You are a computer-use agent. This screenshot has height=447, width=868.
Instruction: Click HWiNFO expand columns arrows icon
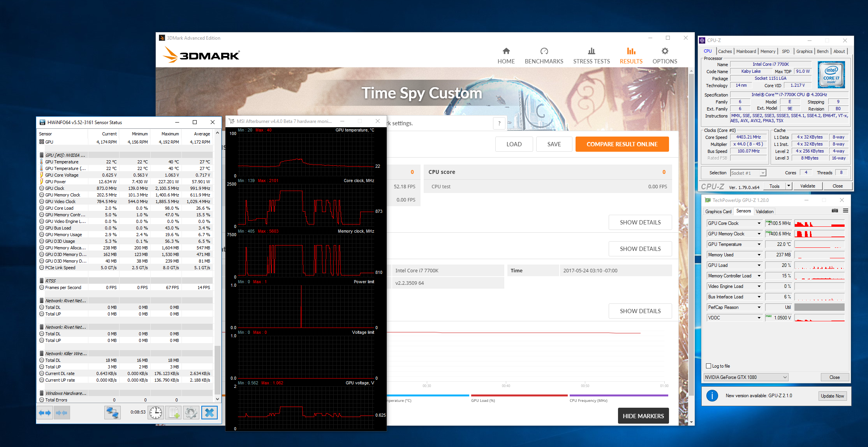(45, 413)
